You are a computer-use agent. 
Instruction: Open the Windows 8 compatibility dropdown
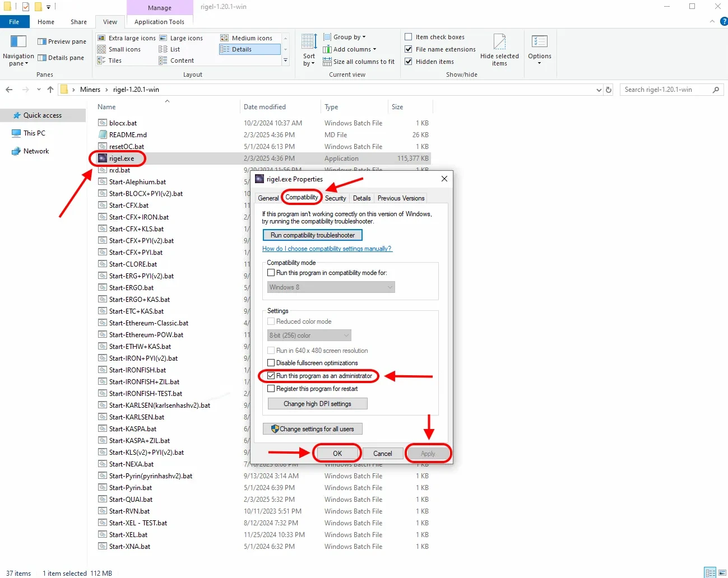[x=331, y=287]
